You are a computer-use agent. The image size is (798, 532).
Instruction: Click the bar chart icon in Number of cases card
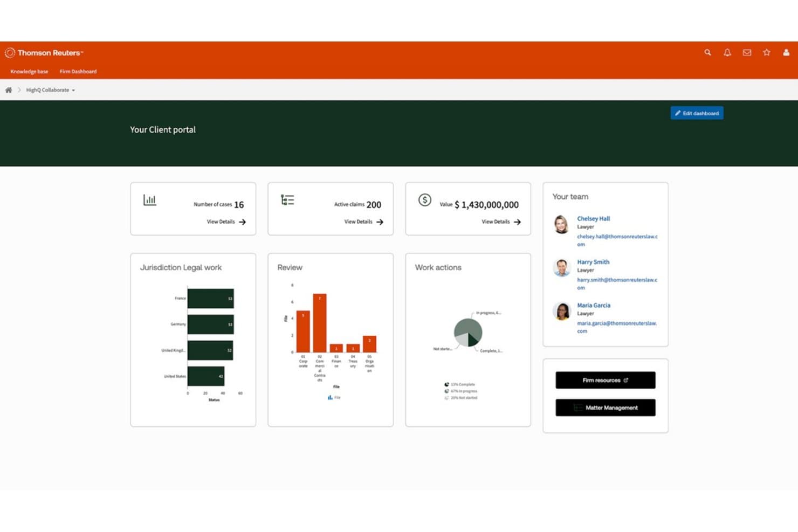click(x=149, y=200)
